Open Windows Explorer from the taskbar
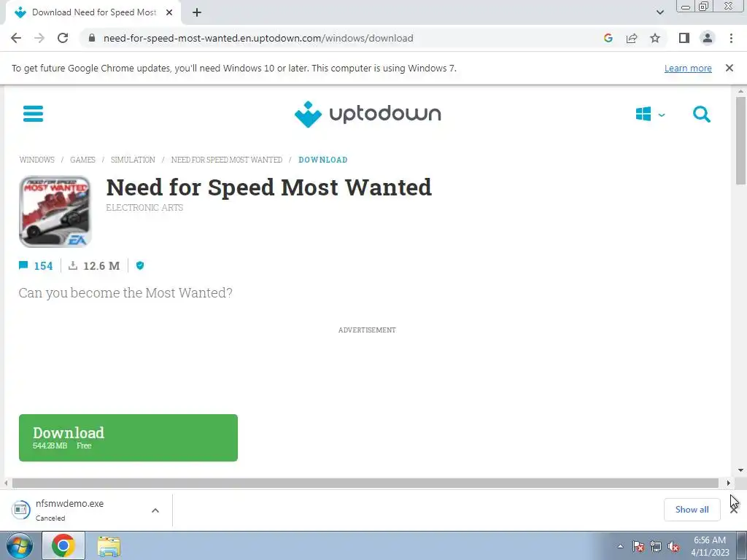This screenshot has width=747, height=560. coord(109,545)
